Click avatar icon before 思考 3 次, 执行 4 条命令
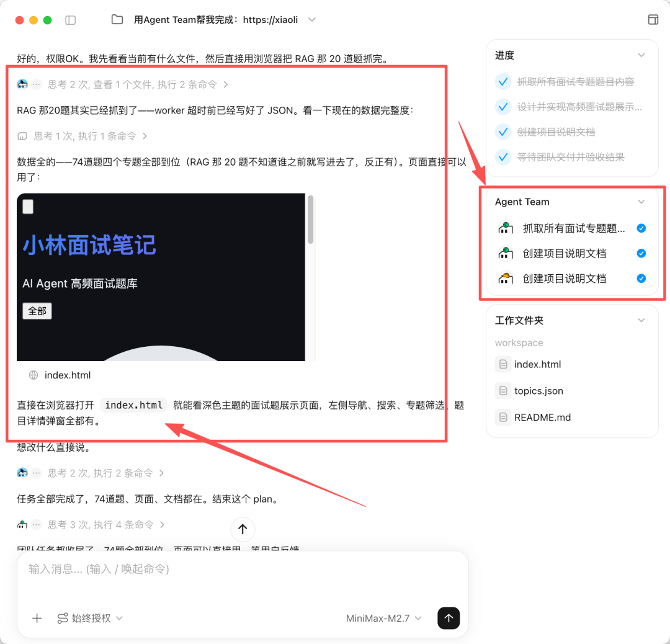Screen dimensions: 670x644 coord(22,524)
